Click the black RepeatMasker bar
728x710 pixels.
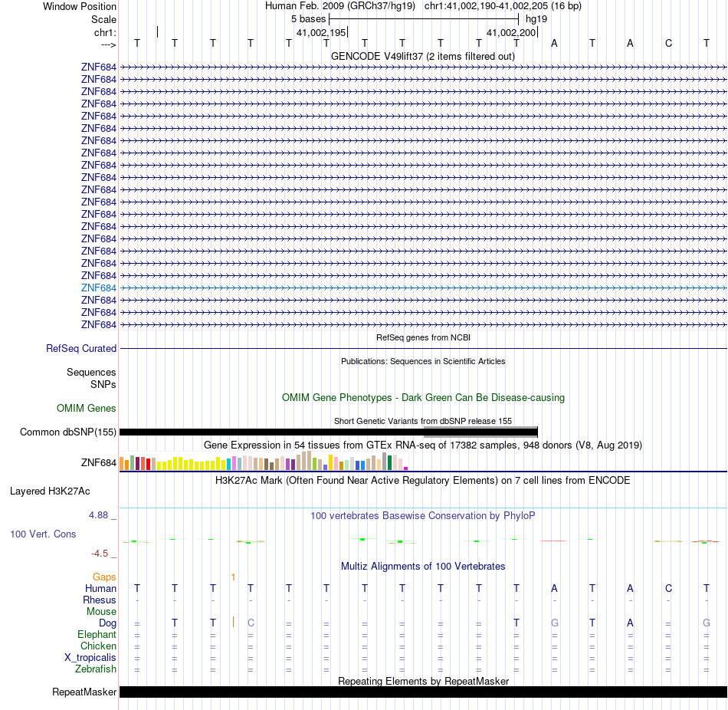click(x=423, y=692)
